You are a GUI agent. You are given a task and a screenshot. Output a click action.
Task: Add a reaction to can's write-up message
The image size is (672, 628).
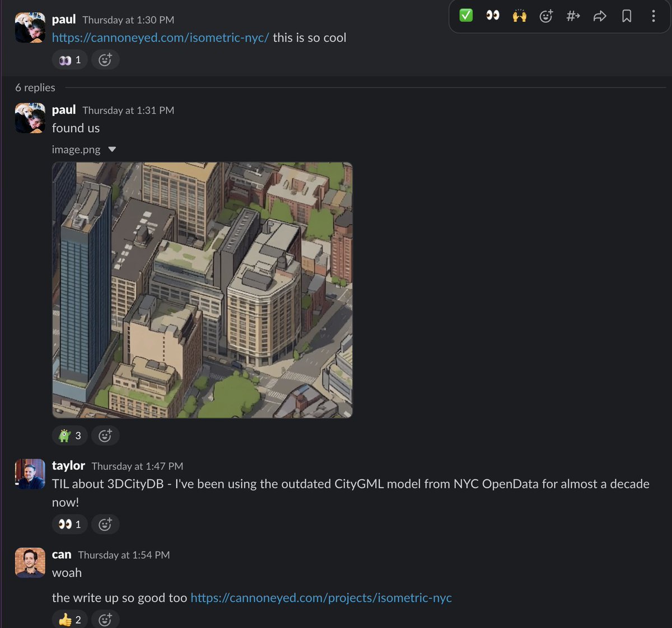105,619
